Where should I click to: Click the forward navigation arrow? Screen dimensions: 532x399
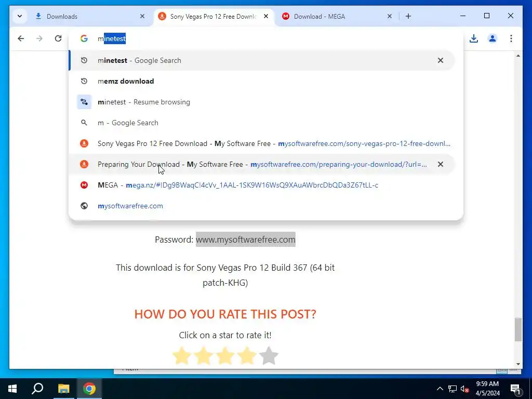pos(39,38)
